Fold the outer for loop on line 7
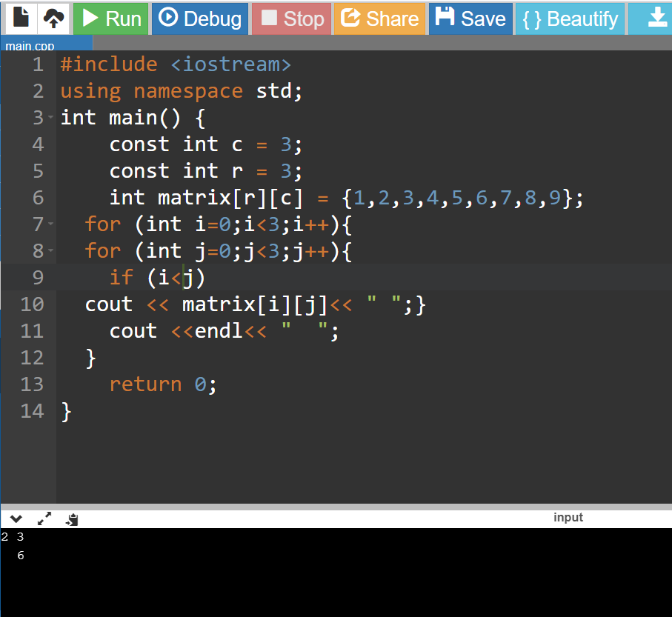Screen dimensions: 672x617 click(x=50, y=224)
